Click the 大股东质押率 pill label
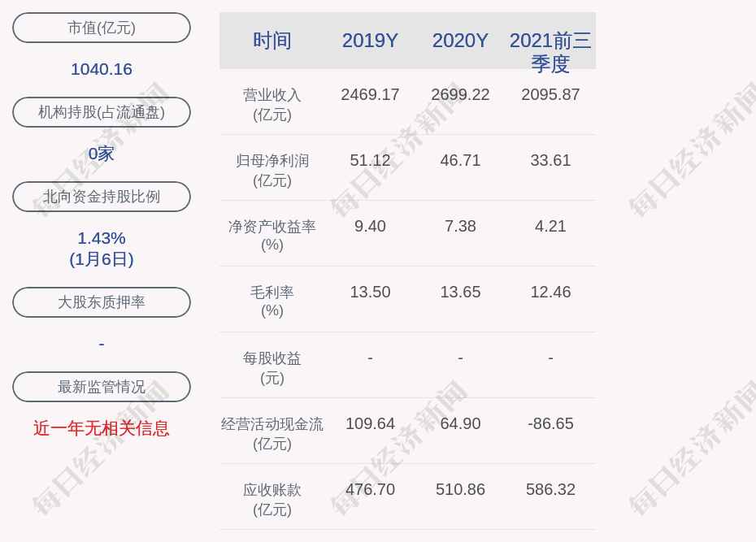Screen dimensions: 756x542 point(102,302)
